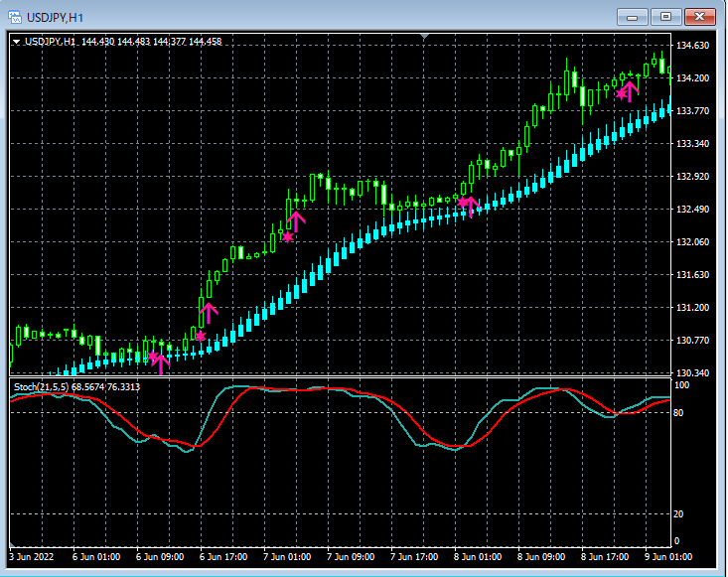
Task: Click the 20 level on stochastic scale
Action: pyautogui.click(x=679, y=513)
